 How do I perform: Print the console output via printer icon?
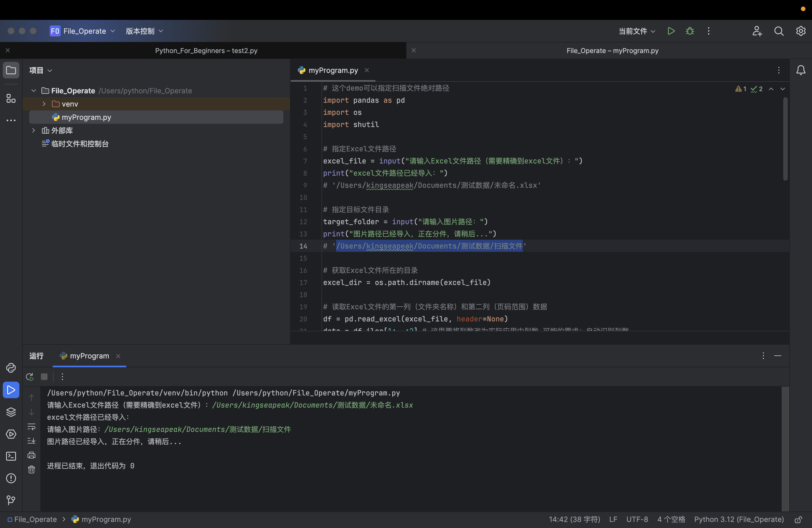click(x=31, y=455)
